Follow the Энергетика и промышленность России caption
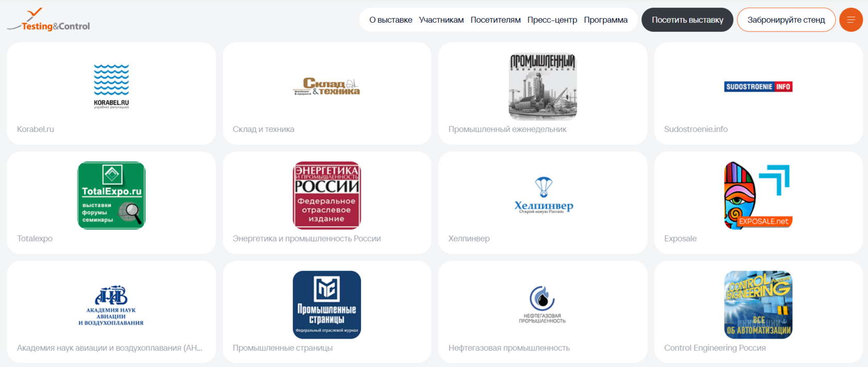This screenshot has width=868, height=367. tap(306, 238)
